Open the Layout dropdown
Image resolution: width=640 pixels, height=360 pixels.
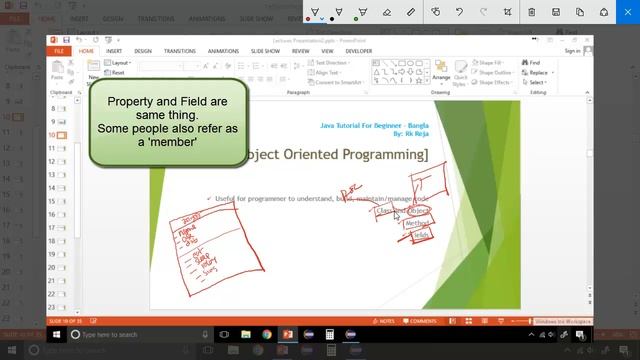[118, 63]
